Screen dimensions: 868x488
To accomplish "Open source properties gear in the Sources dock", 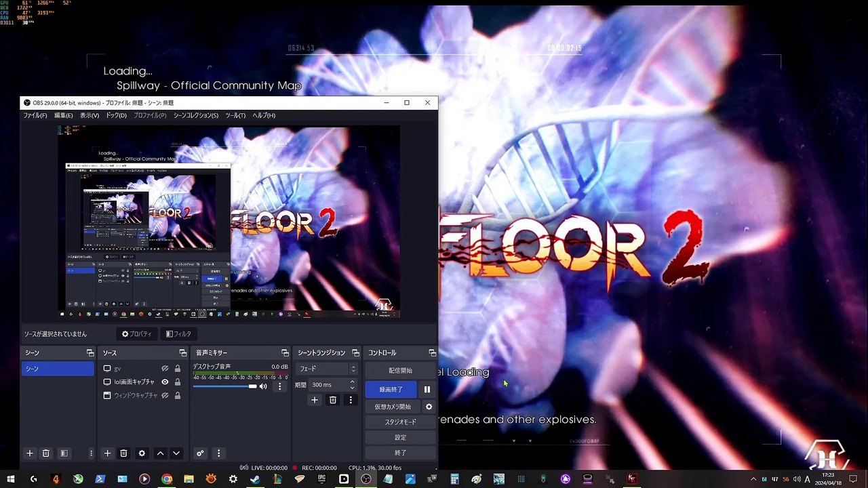I will point(142,453).
